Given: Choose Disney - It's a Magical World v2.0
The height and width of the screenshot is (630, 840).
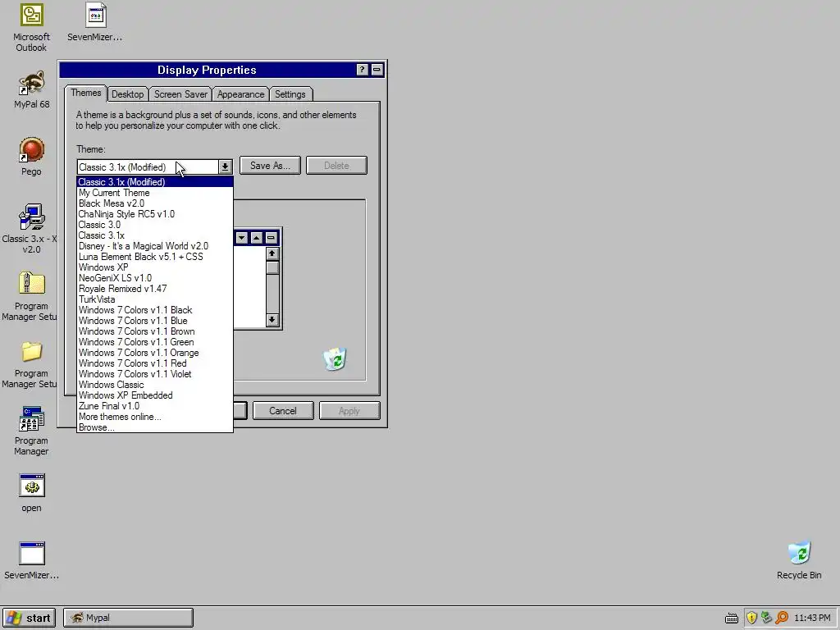Looking at the screenshot, I should pos(155,246).
